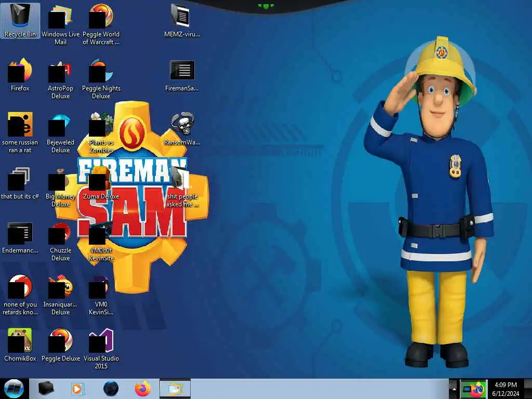The width and height of the screenshot is (532, 399).
Task: Open the clock showing 4:09 PM
Action: 506,389
